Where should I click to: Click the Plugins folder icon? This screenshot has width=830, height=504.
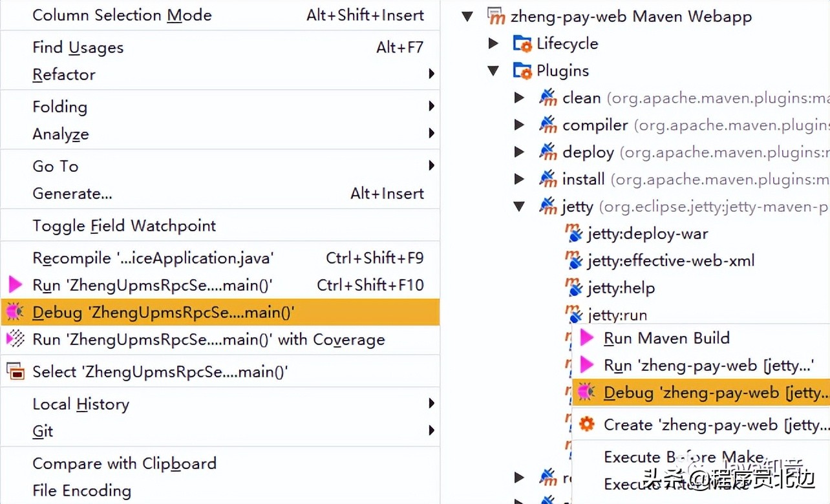522,70
